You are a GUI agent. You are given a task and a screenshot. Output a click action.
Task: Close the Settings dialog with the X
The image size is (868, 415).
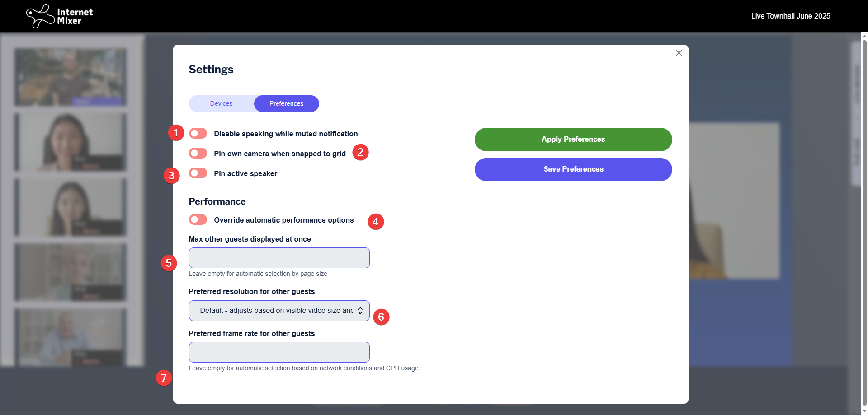click(x=679, y=53)
